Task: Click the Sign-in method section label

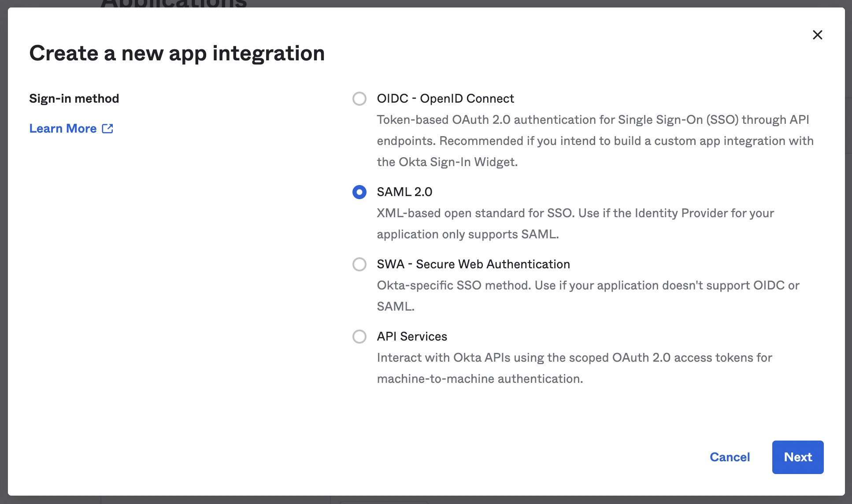Action: coord(74,99)
